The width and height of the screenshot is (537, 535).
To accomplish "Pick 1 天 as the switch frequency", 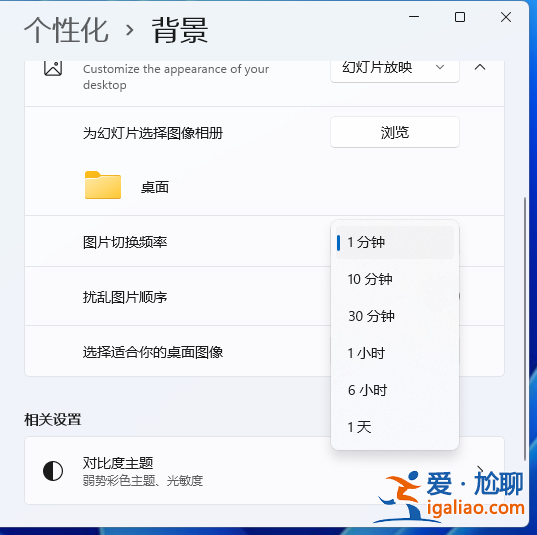I will click(395, 427).
